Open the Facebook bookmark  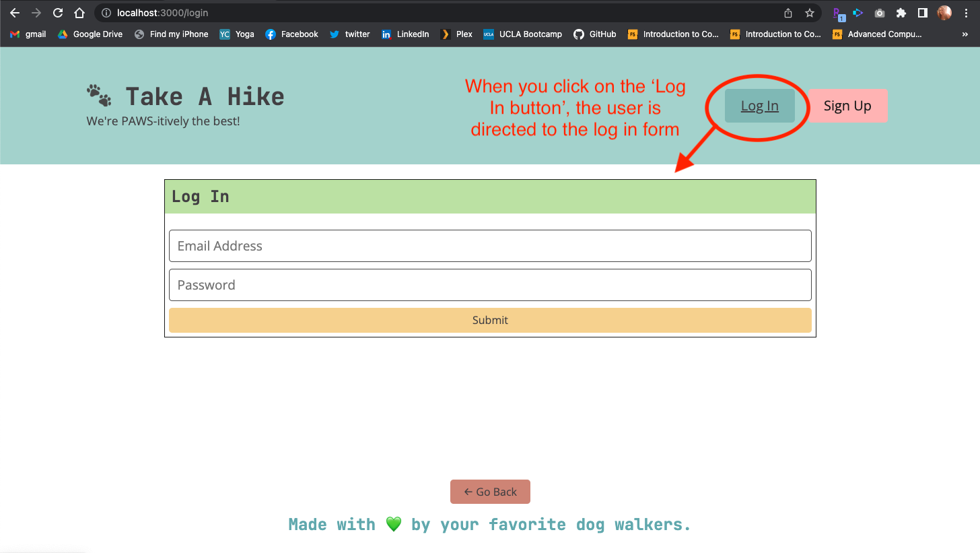coord(291,34)
